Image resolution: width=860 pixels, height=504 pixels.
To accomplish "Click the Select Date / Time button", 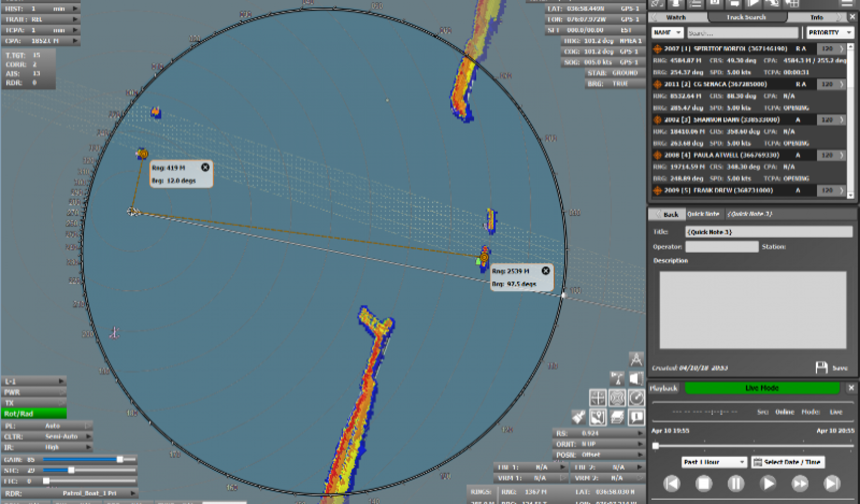I will (x=787, y=462).
